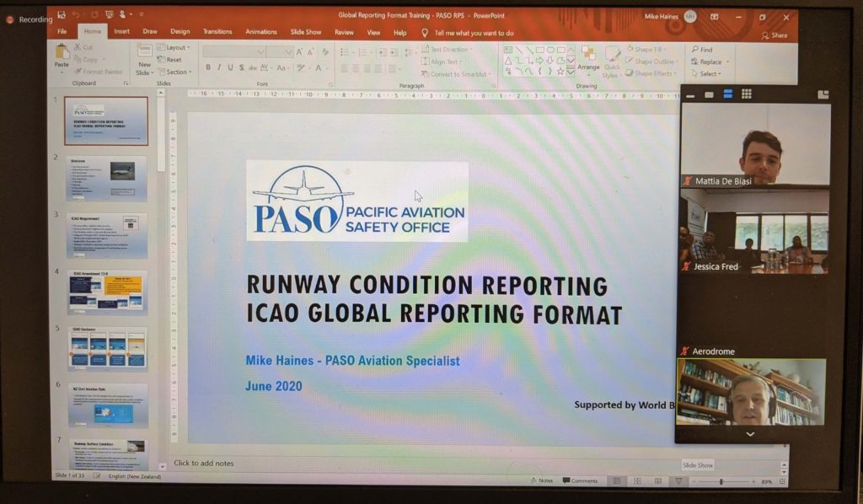Click the Review tab
863x504 pixels.
(344, 32)
